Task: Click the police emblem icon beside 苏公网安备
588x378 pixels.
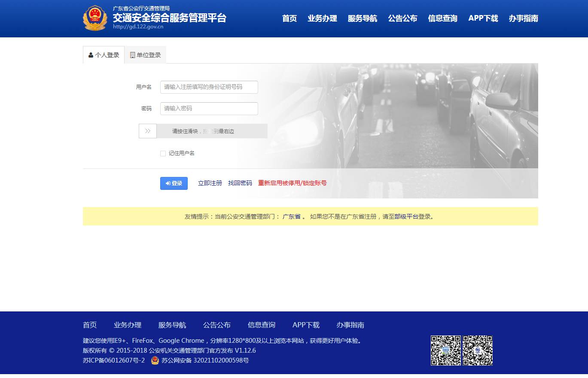Action: pyautogui.click(x=155, y=360)
